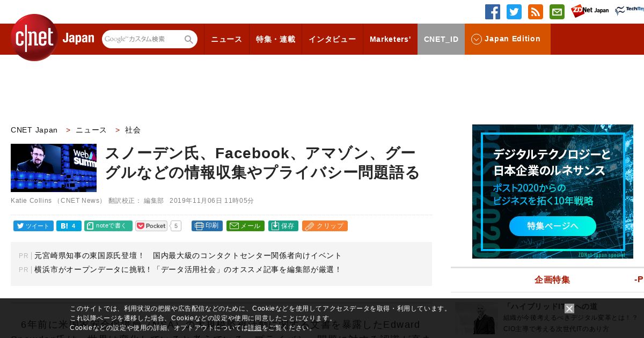Click the orange クリップ button
644x338 pixels.
(x=325, y=226)
